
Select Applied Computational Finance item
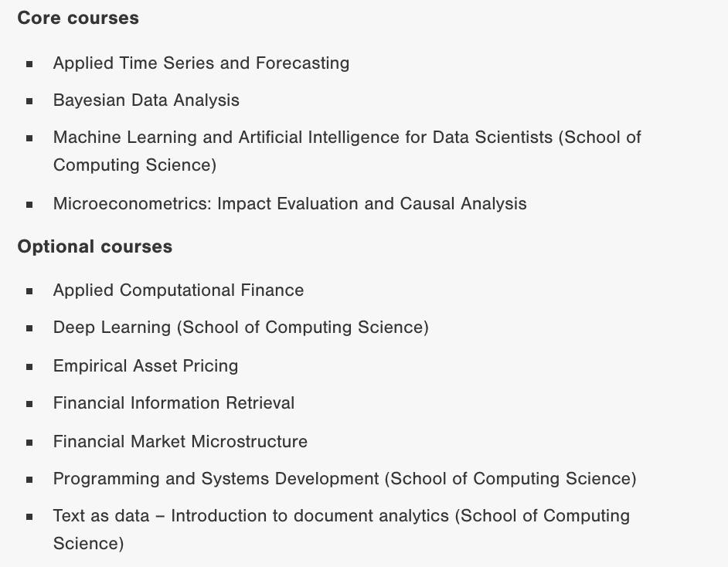(179, 290)
